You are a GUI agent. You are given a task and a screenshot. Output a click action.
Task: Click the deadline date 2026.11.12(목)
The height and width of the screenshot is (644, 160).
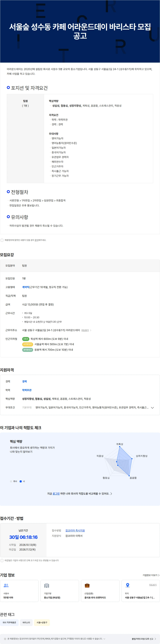pos(27,550)
